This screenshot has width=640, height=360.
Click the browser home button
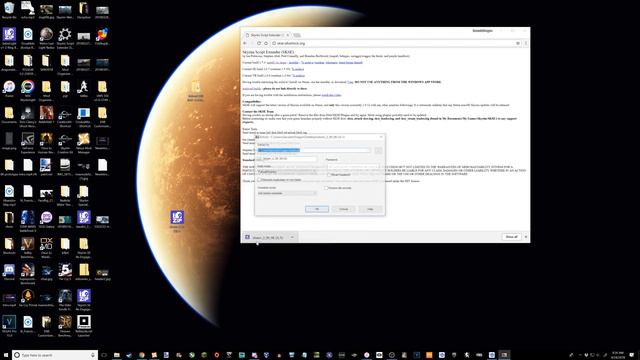coord(266,43)
